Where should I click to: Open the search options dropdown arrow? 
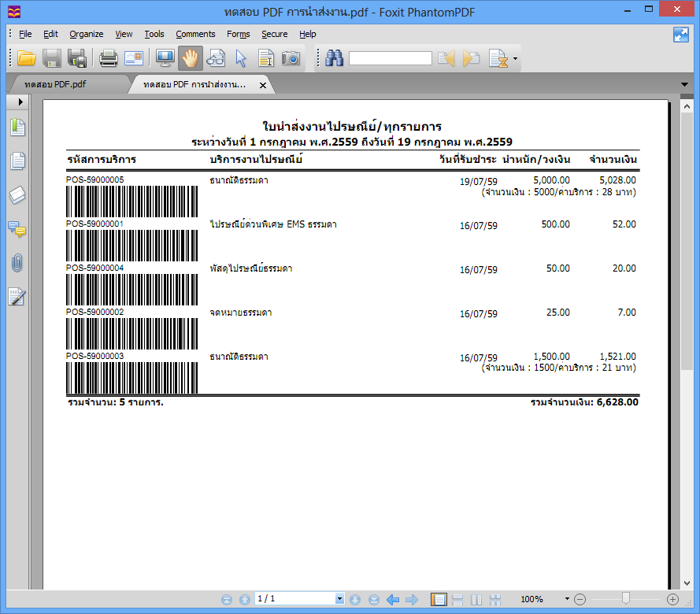[515, 58]
